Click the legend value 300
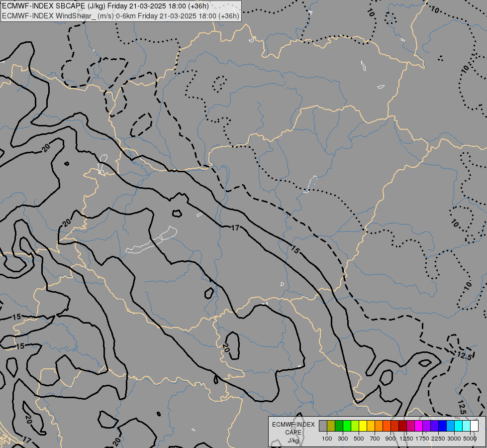The width and height of the screenshot is (487, 448). [x=343, y=439]
